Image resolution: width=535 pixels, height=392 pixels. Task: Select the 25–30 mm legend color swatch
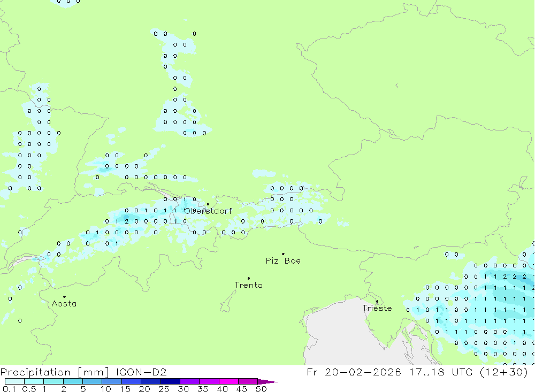170,381
